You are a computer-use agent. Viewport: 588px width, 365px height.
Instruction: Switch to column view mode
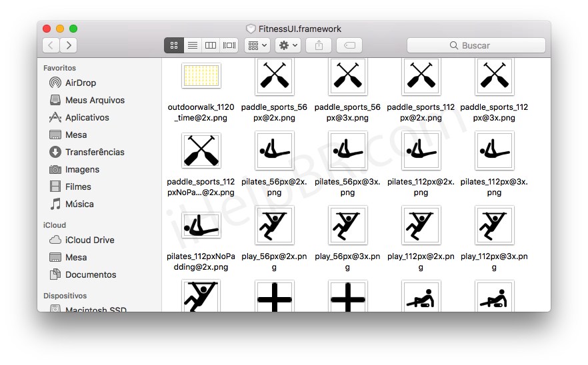click(211, 45)
